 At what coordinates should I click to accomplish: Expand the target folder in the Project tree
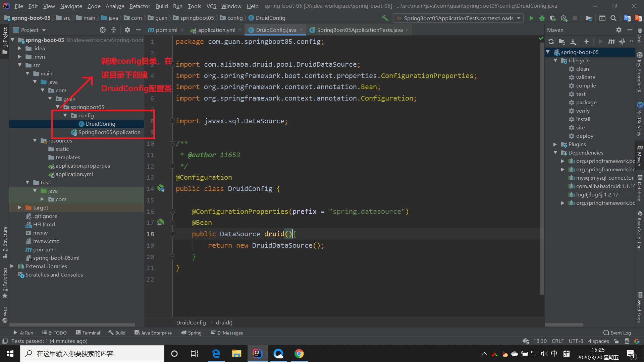pyautogui.click(x=20, y=208)
